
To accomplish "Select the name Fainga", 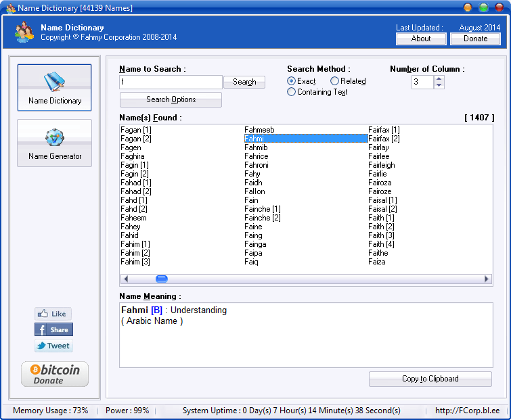I will pyautogui.click(x=255, y=244).
